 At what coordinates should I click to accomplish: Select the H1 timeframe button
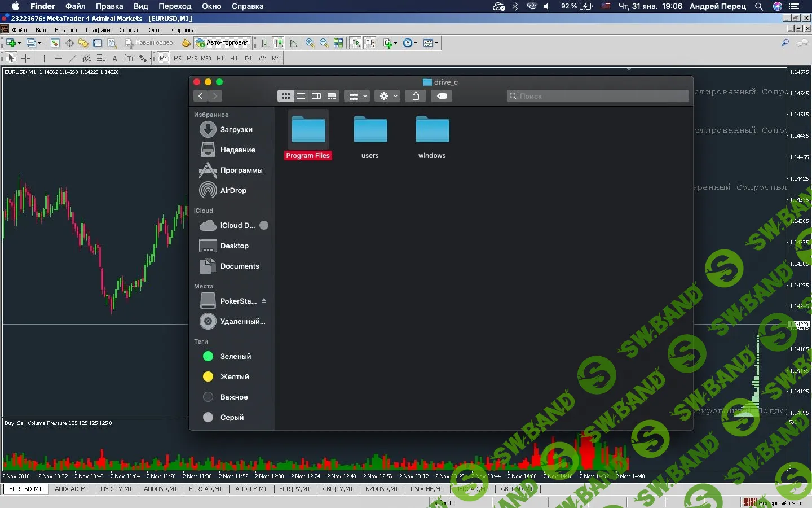pos(220,58)
